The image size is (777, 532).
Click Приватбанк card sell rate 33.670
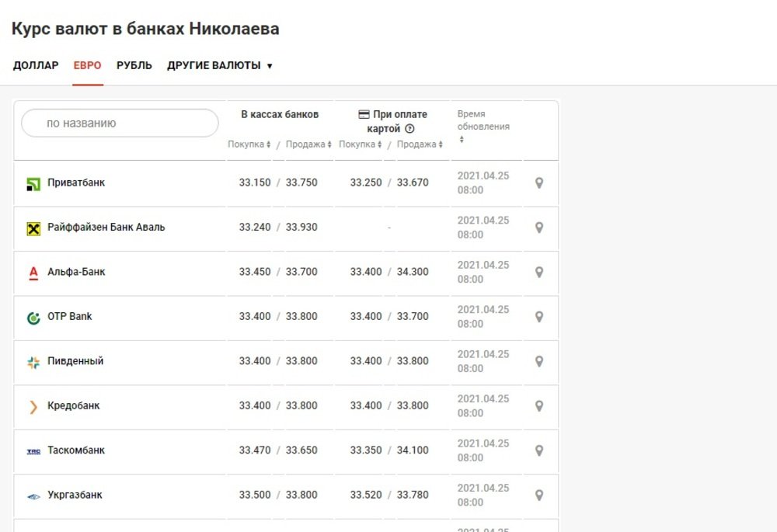pyautogui.click(x=413, y=183)
